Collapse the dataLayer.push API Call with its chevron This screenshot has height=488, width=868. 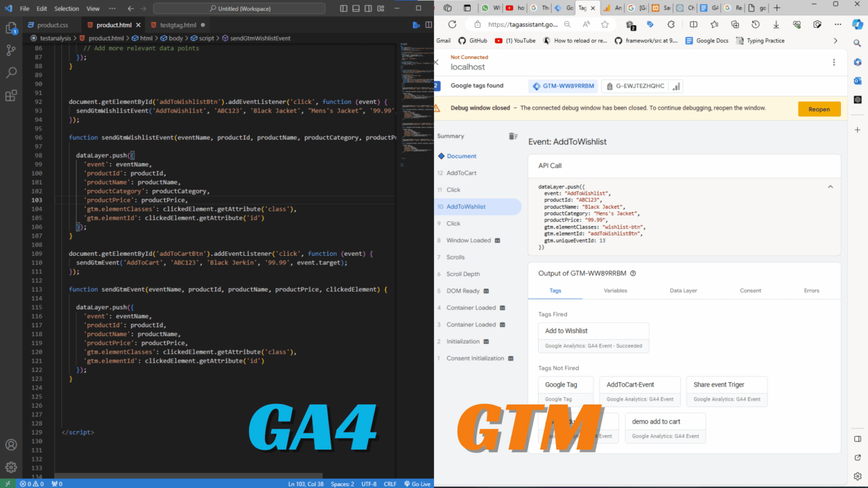tap(830, 186)
